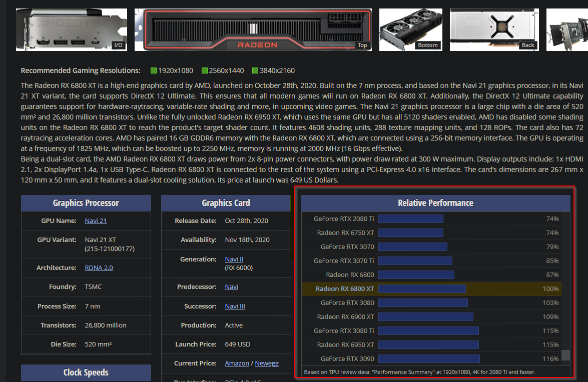The height and width of the screenshot is (382, 588).
Task: Click the Predecessor Navi link
Action: pos(231,287)
